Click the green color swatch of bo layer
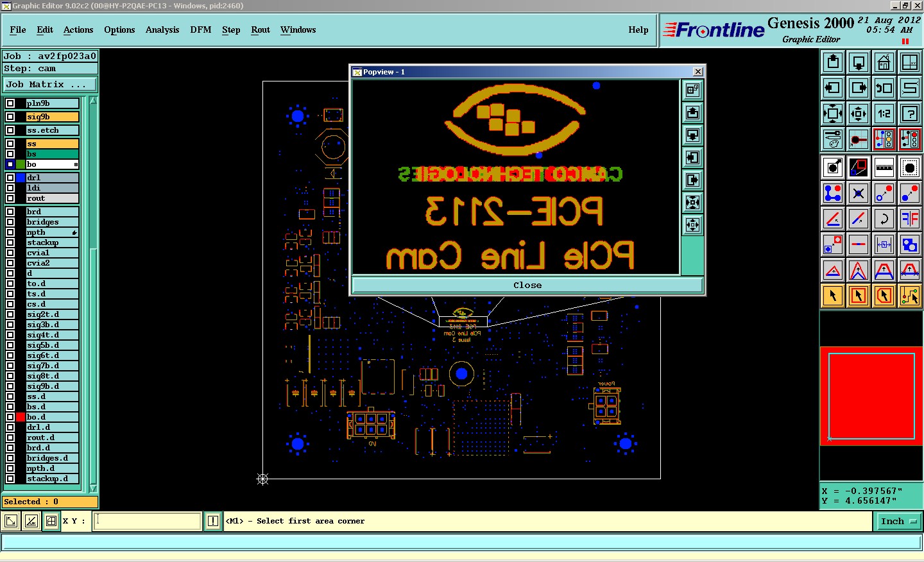 point(21,164)
